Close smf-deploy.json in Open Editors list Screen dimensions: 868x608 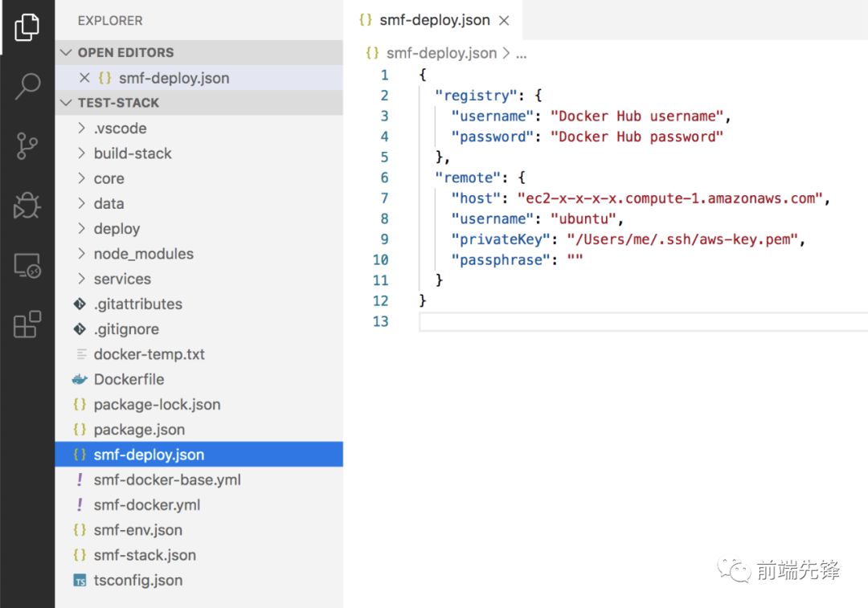click(x=84, y=78)
